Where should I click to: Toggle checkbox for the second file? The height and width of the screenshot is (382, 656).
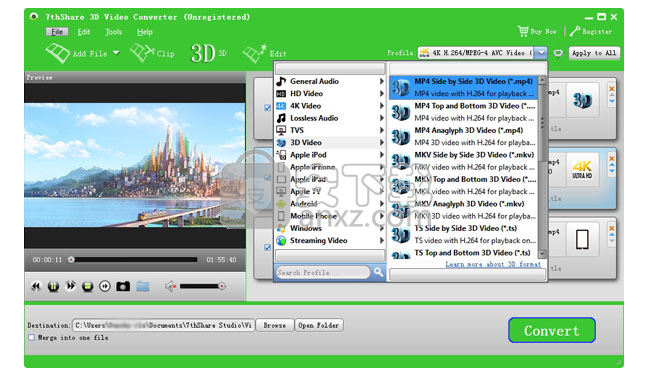tap(268, 177)
